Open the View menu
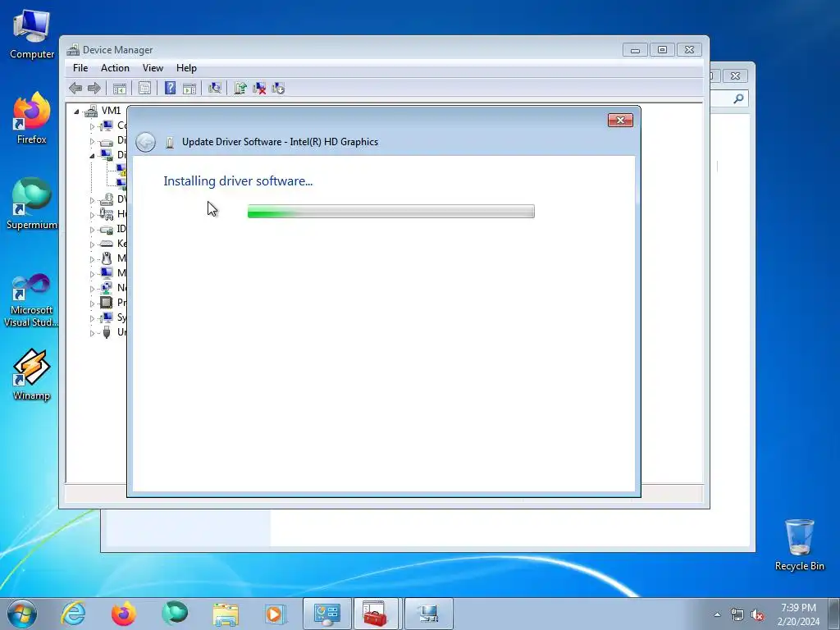Viewport: 840px width, 630px height. [x=153, y=68]
